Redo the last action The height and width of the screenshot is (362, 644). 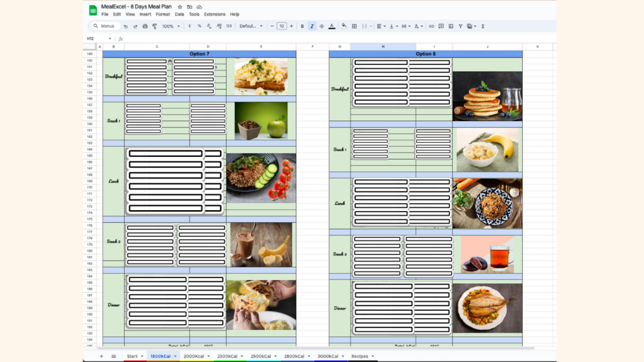click(135, 26)
